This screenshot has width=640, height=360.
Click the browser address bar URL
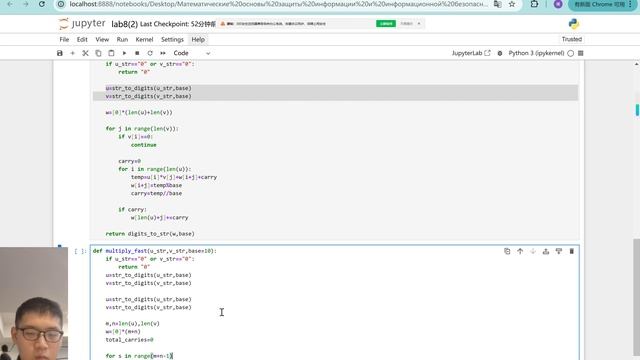[x=278, y=4]
